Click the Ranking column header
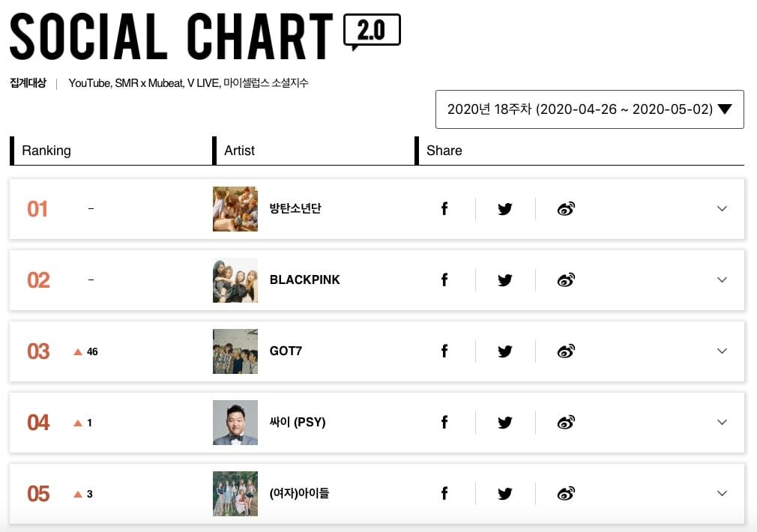This screenshot has height=532, width=757. (46, 151)
